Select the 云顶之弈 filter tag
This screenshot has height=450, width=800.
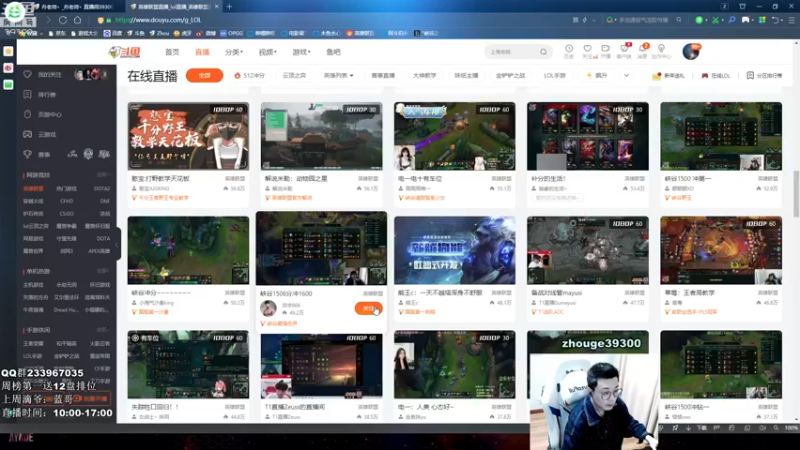coord(294,76)
